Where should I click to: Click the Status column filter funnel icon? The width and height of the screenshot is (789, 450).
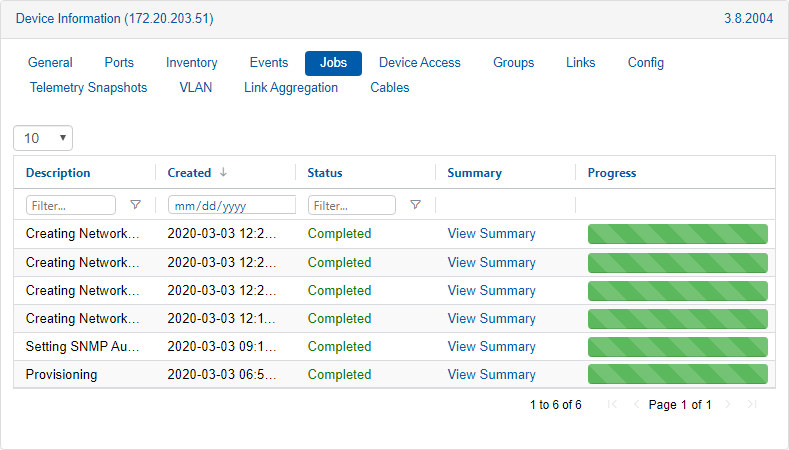415,205
